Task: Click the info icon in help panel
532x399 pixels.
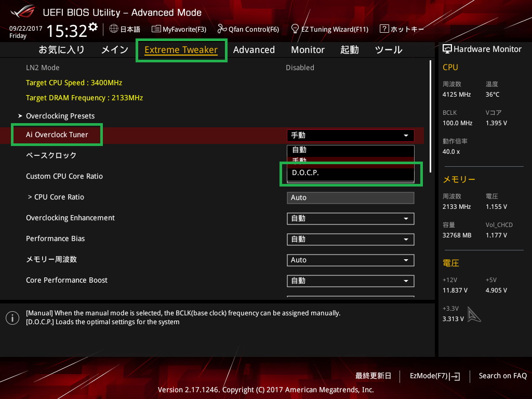Action: (12, 317)
